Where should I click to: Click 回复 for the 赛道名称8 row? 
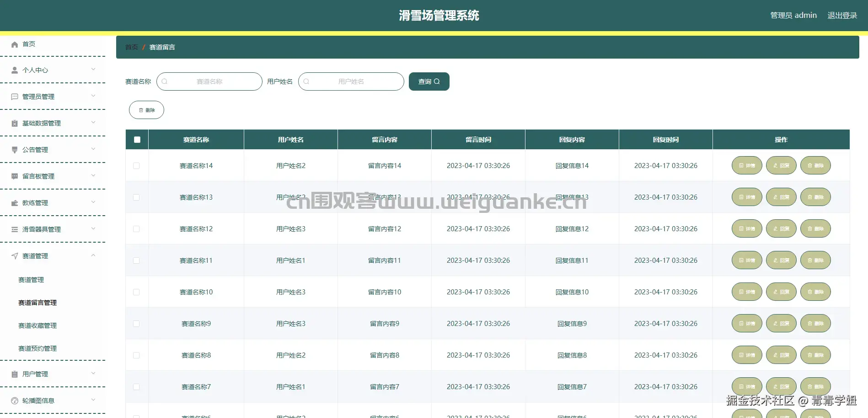(781, 355)
